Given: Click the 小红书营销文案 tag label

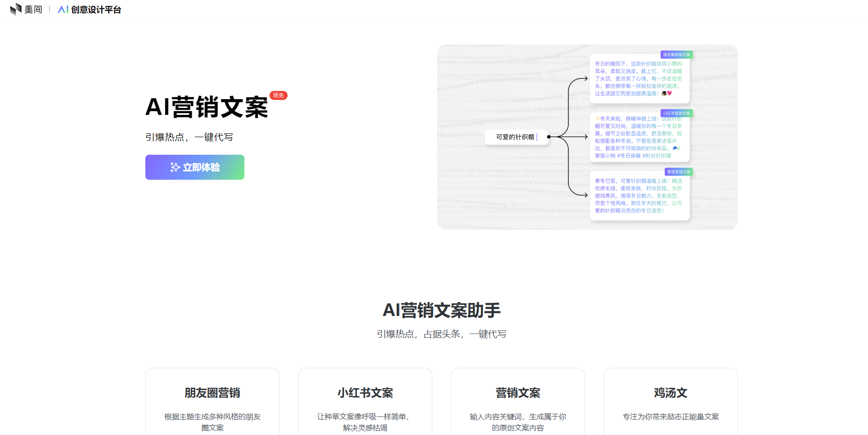Looking at the screenshot, I should pyautogui.click(x=676, y=113).
